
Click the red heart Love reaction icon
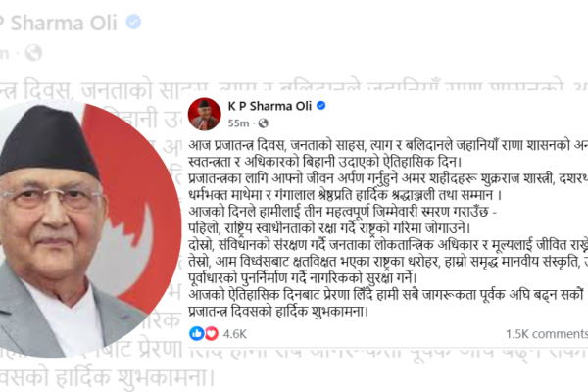(211, 333)
